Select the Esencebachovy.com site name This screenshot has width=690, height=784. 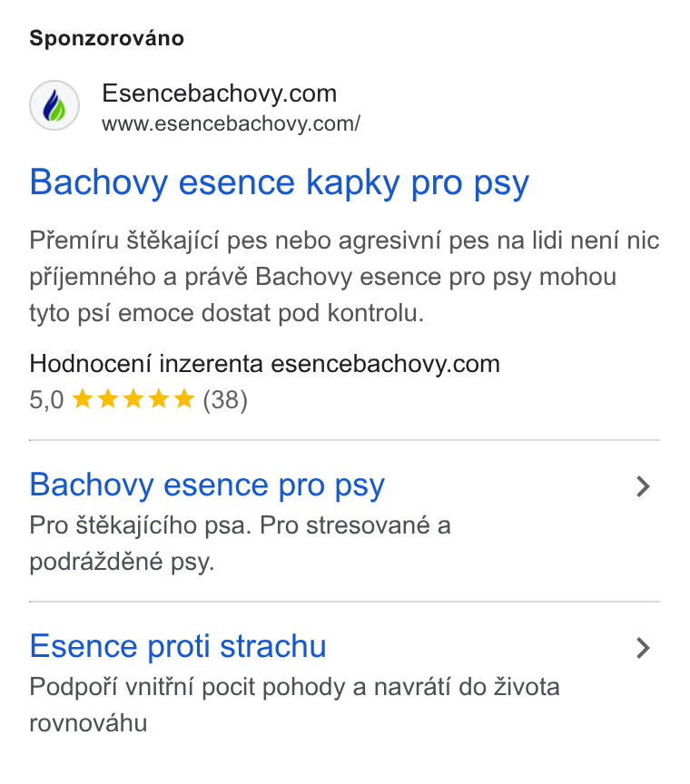(219, 93)
